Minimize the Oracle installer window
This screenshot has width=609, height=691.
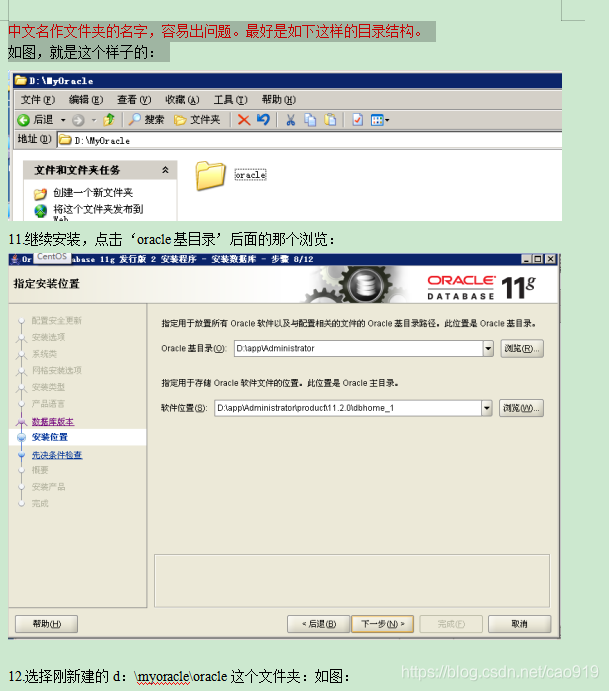click(x=526, y=259)
